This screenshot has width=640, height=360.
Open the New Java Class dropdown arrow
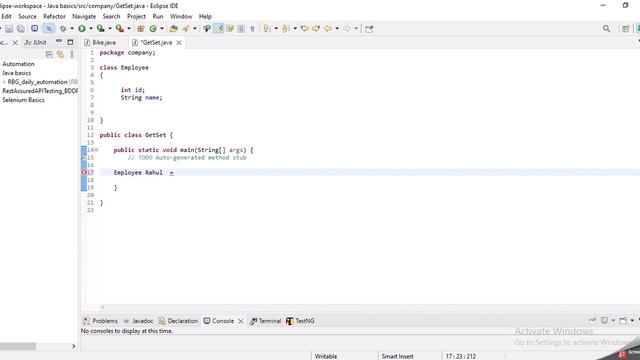162,29
